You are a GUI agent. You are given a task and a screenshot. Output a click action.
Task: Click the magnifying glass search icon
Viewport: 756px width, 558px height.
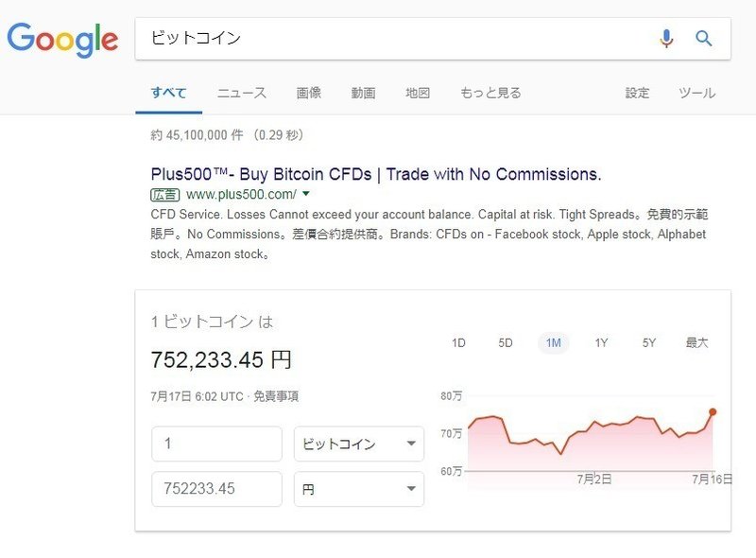(703, 38)
